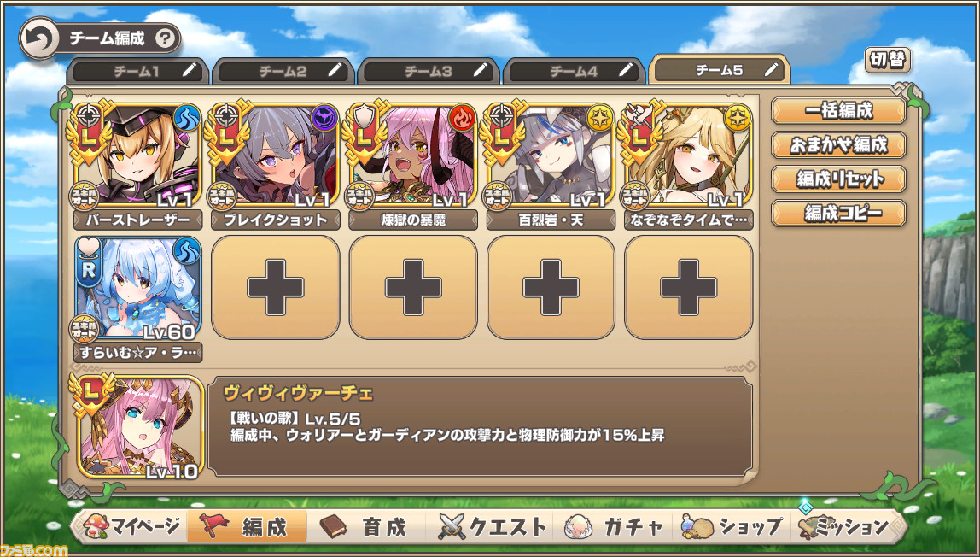This screenshot has height=557, width=980.
Task: Click the dark element icon on ブレイクショット card
Action: pos(325,118)
